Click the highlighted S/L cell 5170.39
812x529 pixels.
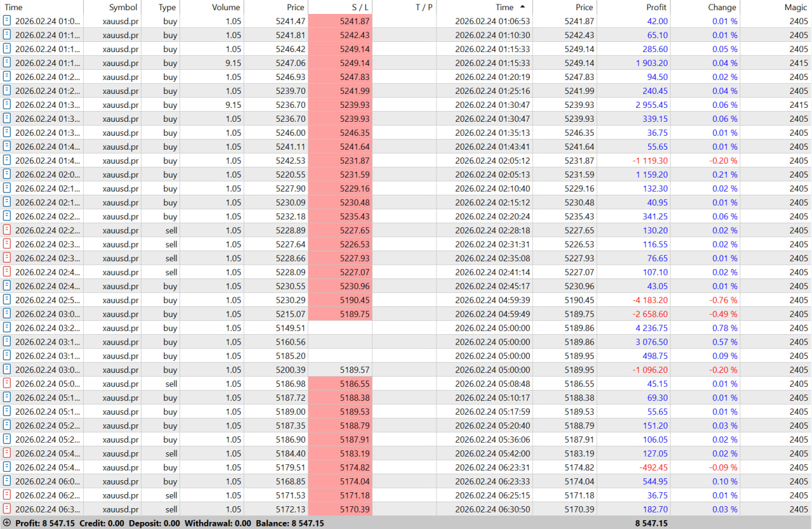340,509
